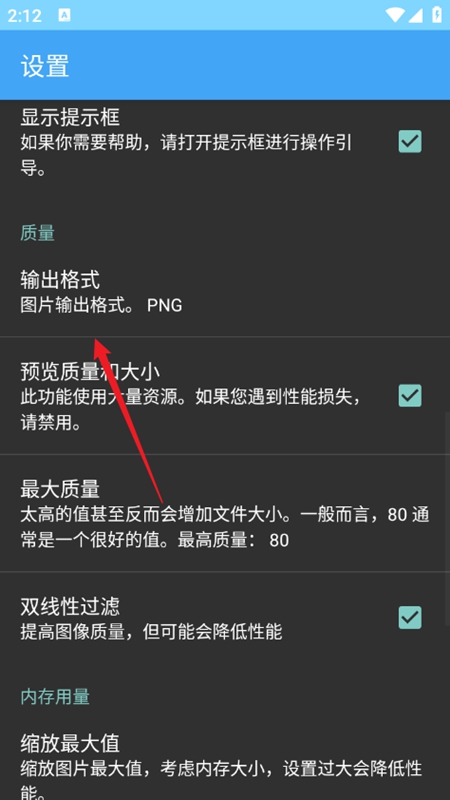Select the 显示提示框 title text
Viewport: 450px width, 800px height.
tap(70, 117)
